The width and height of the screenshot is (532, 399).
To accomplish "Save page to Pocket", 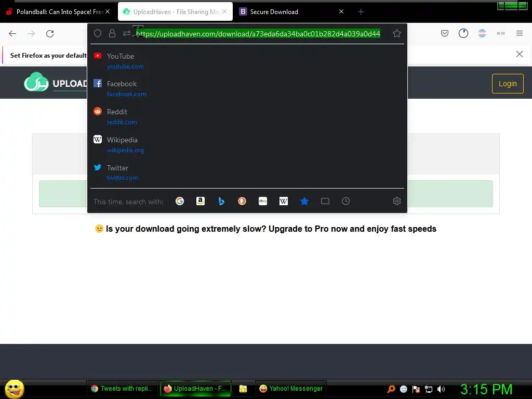I will (x=445, y=33).
